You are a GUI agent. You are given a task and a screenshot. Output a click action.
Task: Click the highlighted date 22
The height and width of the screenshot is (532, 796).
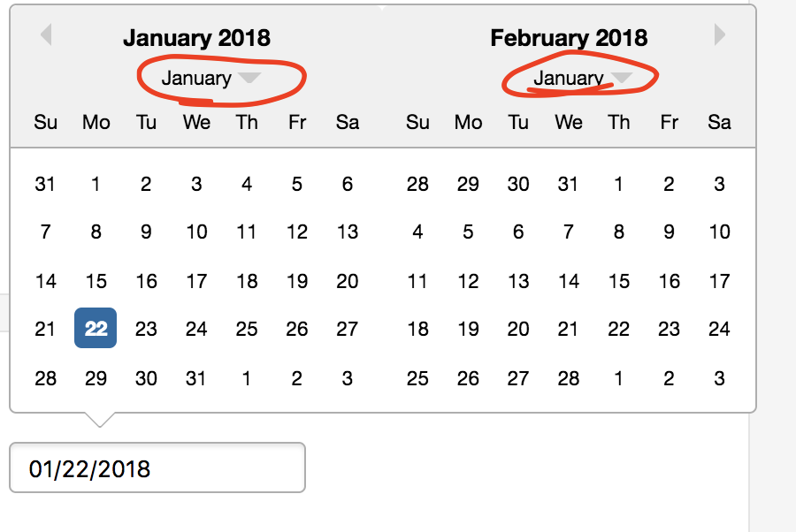coord(96,327)
